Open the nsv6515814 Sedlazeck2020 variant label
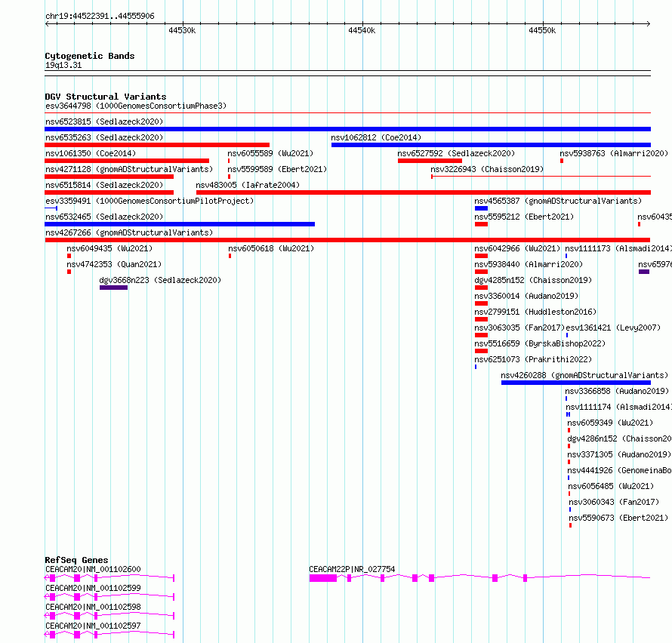 click(104, 185)
